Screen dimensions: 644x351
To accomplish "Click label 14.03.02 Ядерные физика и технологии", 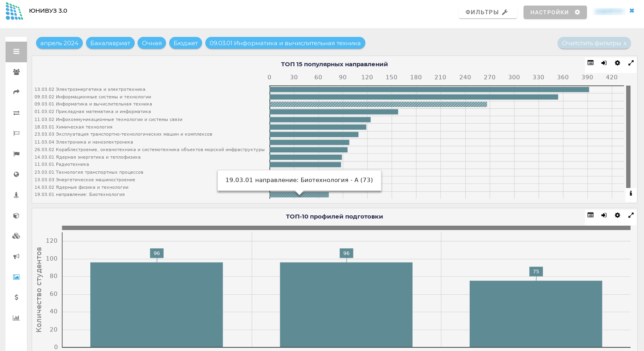I will pyautogui.click(x=81, y=187).
